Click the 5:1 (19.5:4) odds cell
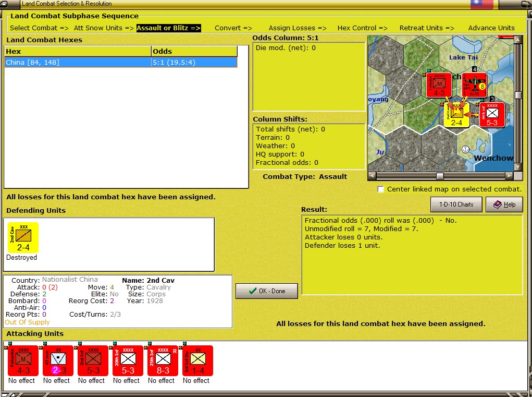Image resolution: width=532 pixels, height=397 pixels. 194,63
